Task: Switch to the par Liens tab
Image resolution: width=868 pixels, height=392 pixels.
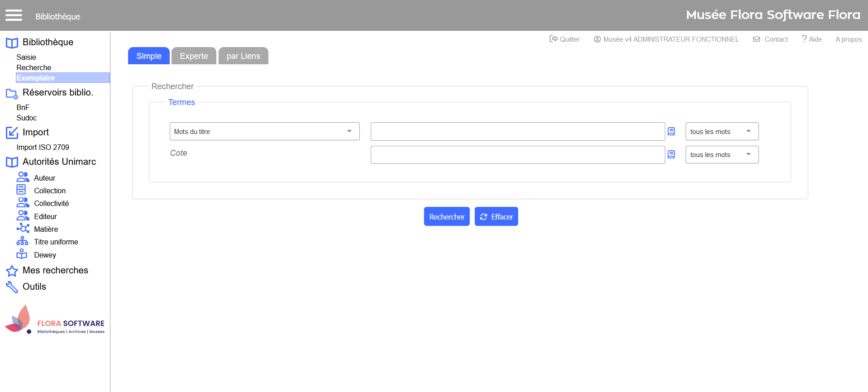Action: (x=243, y=56)
